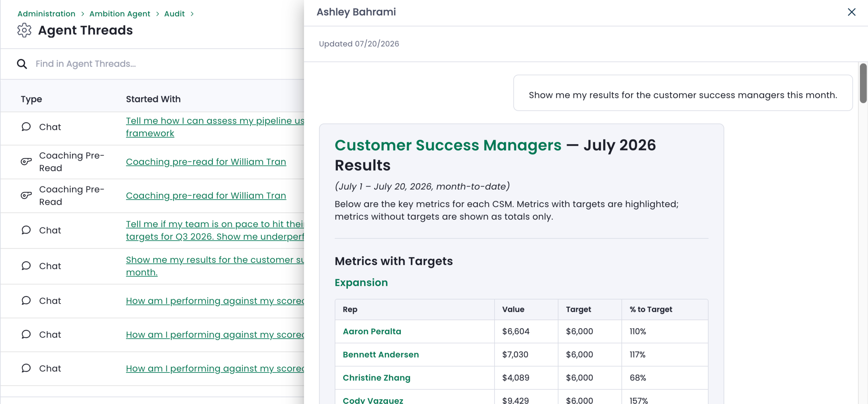Open 'Show me my results for the customer' thread
The height and width of the screenshot is (404, 868).
[x=215, y=266]
